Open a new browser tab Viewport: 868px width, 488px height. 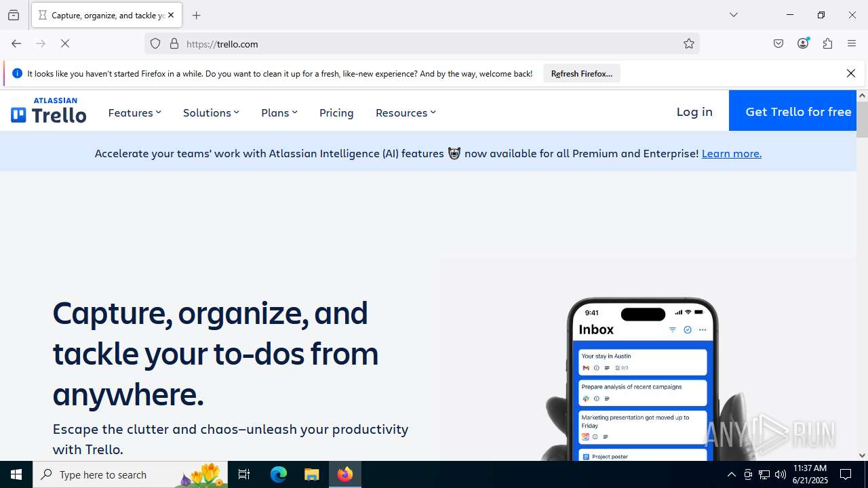pyautogui.click(x=197, y=15)
